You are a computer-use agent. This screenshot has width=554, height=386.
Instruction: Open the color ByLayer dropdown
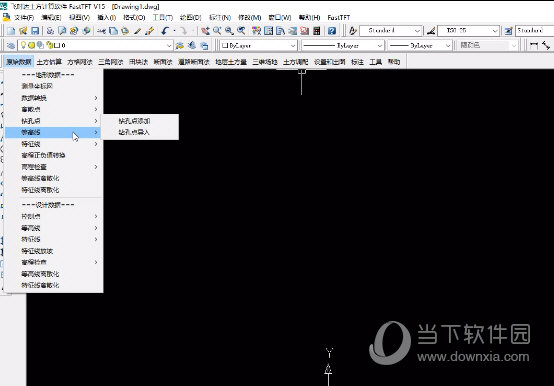tap(293, 46)
